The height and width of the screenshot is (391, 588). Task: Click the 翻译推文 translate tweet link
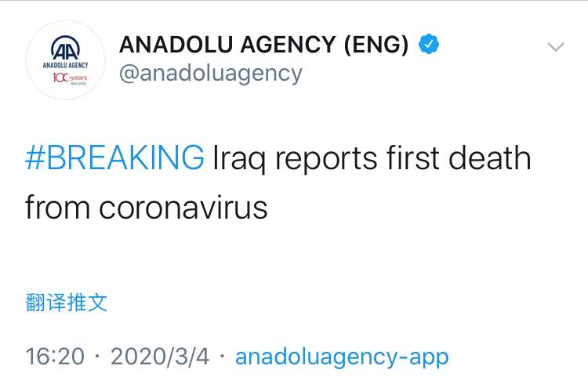(x=67, y=302)
